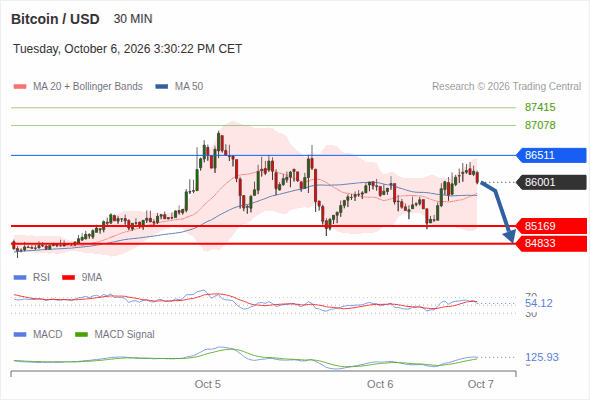Image resolution: width=590 pixels, height=400 pixels.
Task: Click the MACD value 125.93
Action: (541, 357)
